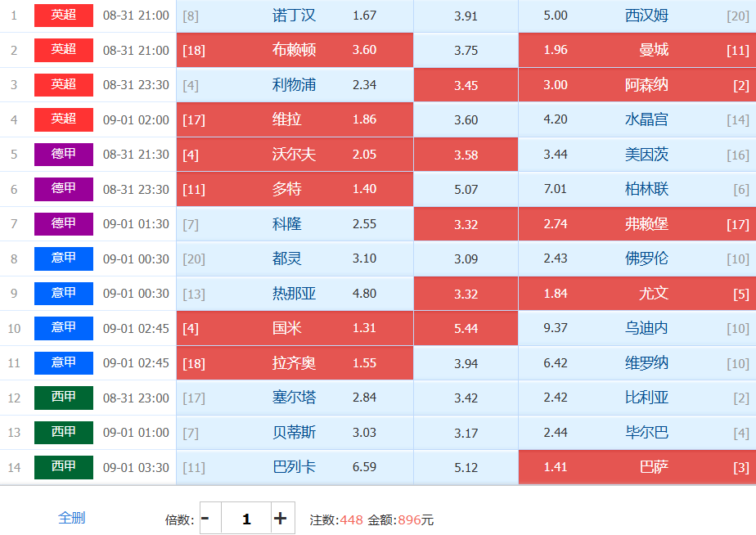Image resolution: width=756 pixels, height=535 pixels.
Task: Select away win 9.37 for 乌迪内
Action: 637,328
